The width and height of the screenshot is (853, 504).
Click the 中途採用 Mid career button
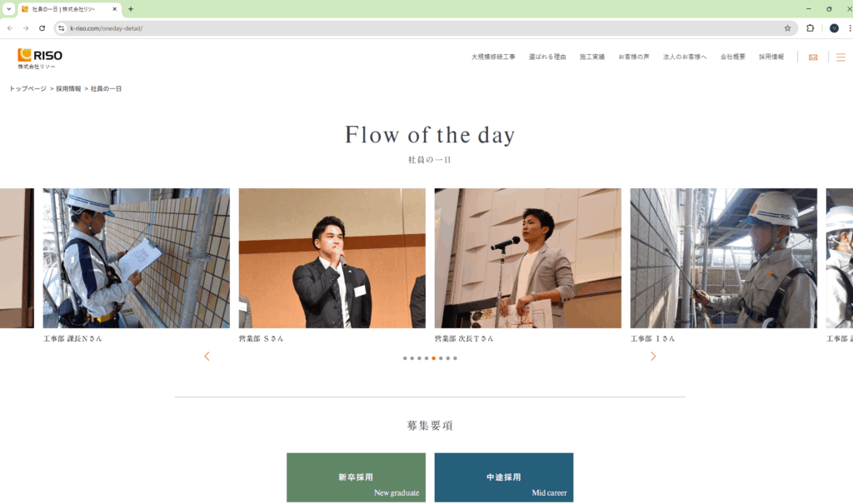(x=504, y=477)
